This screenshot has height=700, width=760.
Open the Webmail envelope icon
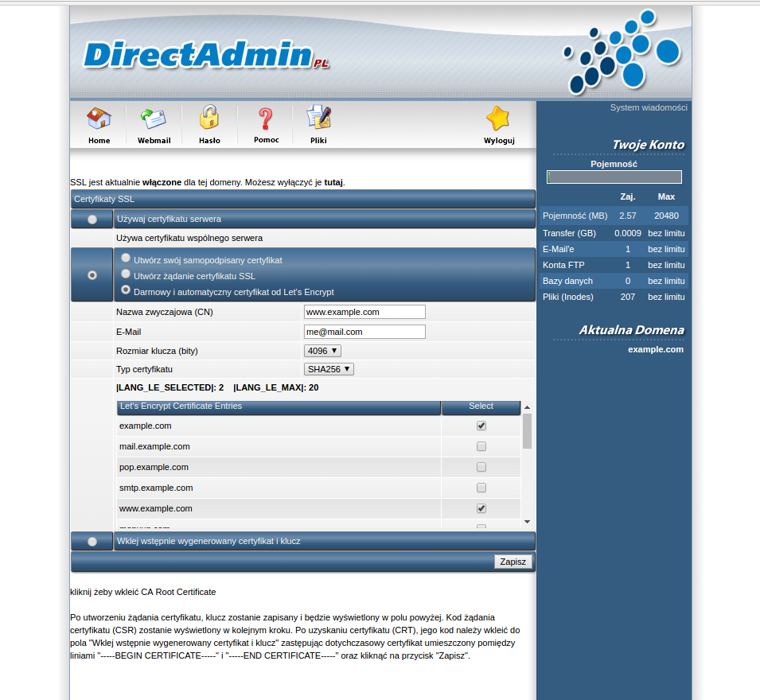coord(154,119)
